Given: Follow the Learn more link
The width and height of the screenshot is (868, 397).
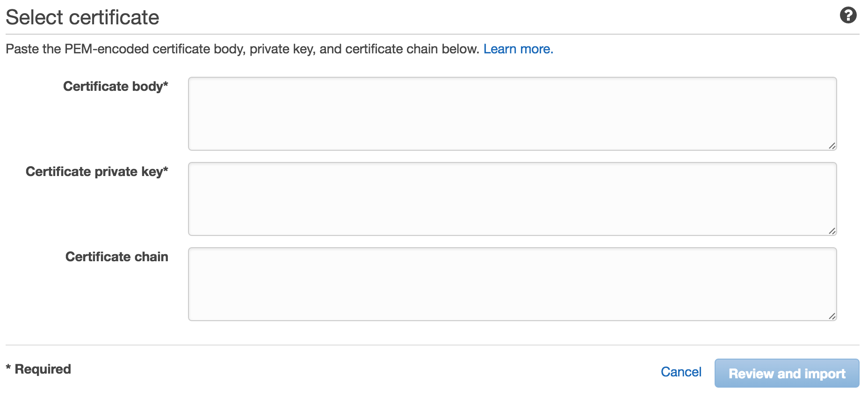Looking at the screenshot, I should 518,49.
